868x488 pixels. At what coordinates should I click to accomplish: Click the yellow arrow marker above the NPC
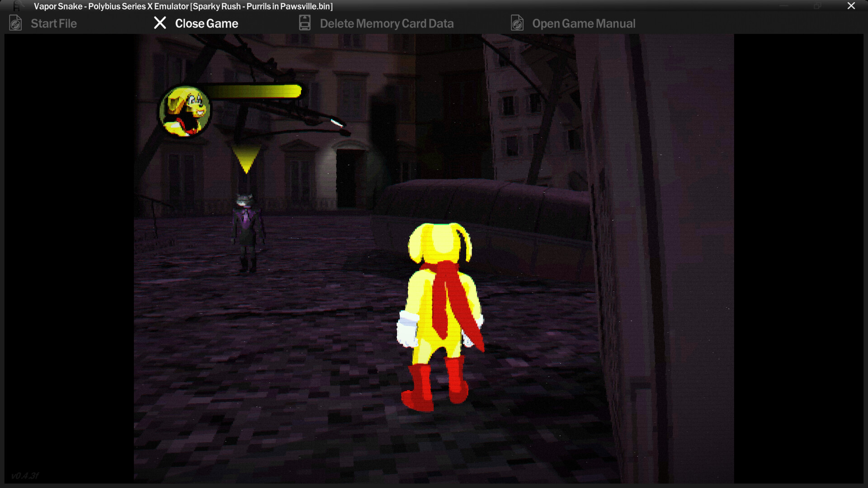pos(246,159)
